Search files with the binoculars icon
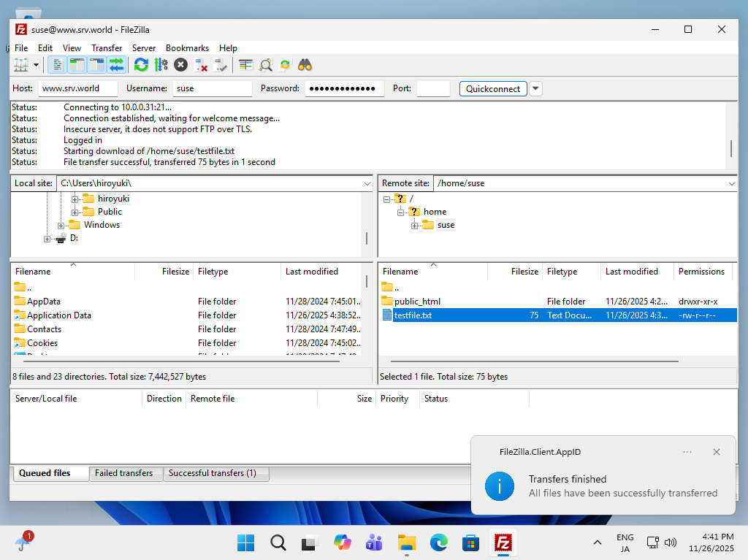748x560 pixels. [305, 65]
